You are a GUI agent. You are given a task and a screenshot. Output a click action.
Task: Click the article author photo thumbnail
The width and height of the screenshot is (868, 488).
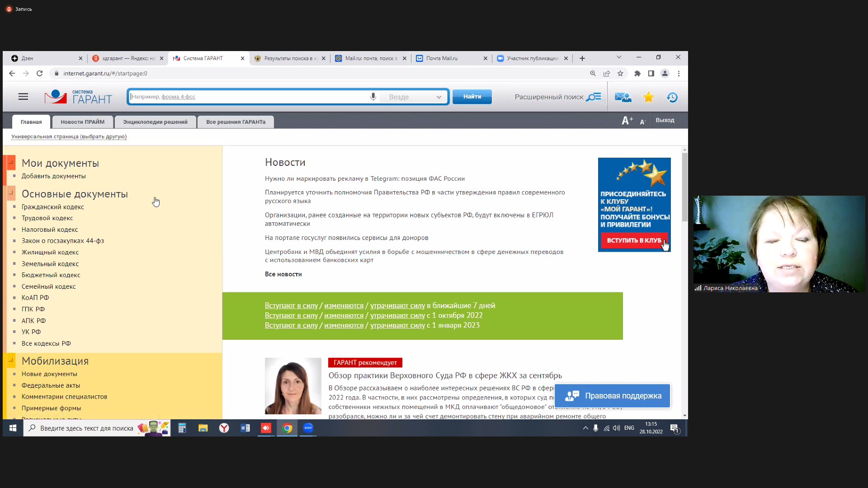pyautogui.click(x=293, y=386)
